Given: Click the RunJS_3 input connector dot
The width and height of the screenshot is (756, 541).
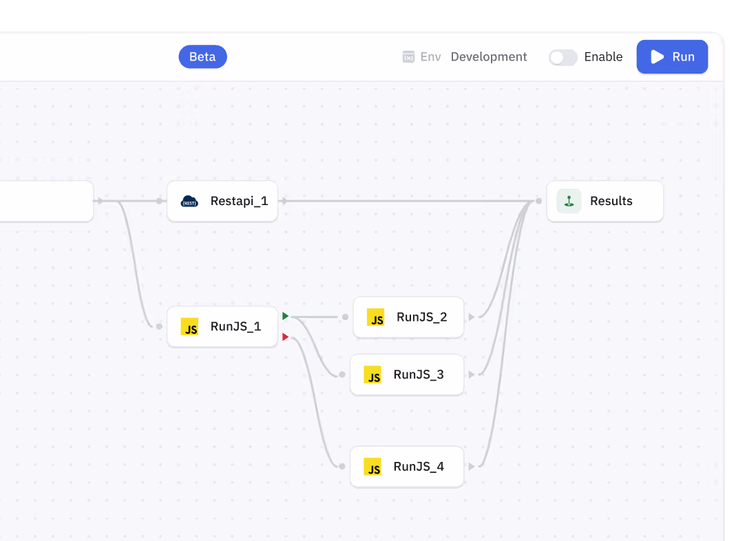Looking at the screenshot, I should coord(342,374).
